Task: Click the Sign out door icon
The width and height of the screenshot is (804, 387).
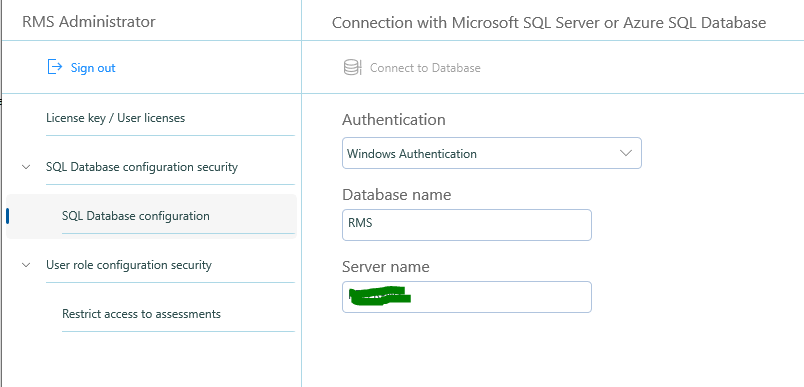Action: coord(54,67)
